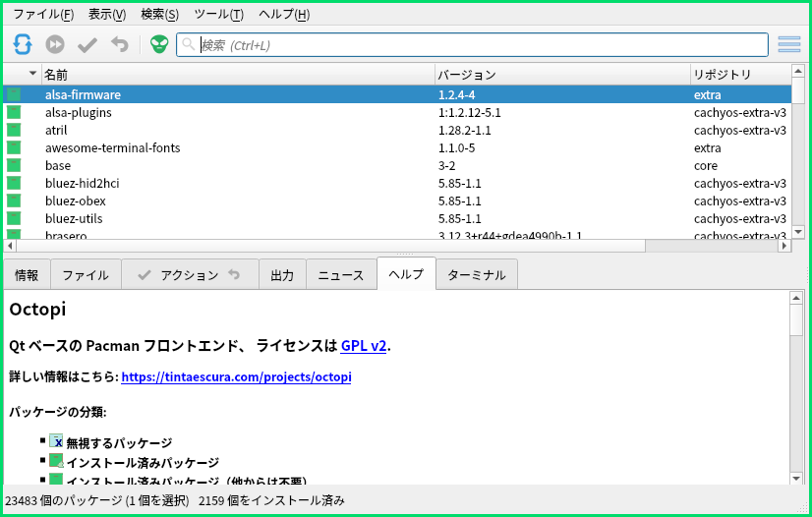Open the ヘルプ(H) menu
Screen dimensions: 812x517
(284, 14)
